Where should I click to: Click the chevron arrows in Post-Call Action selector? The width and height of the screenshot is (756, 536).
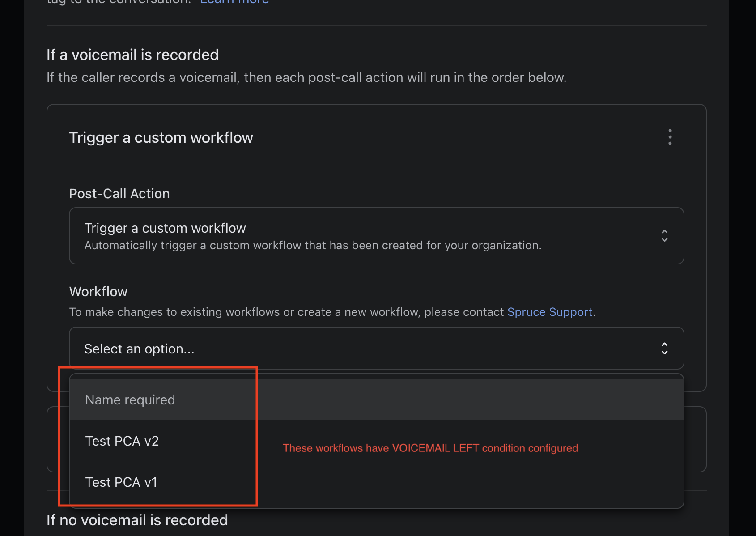(664, 236)
